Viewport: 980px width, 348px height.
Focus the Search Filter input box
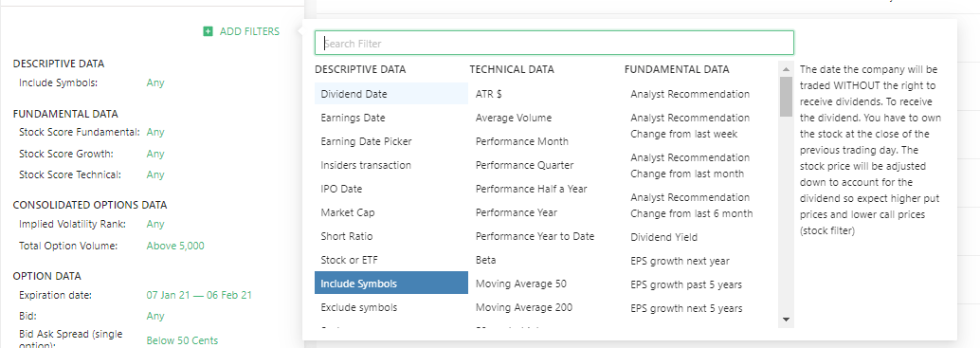coord(554,43)
